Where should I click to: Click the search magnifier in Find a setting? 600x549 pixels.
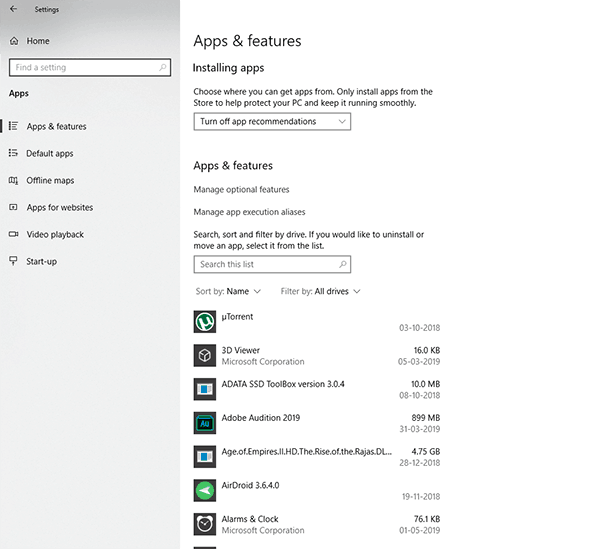(163, 67)
